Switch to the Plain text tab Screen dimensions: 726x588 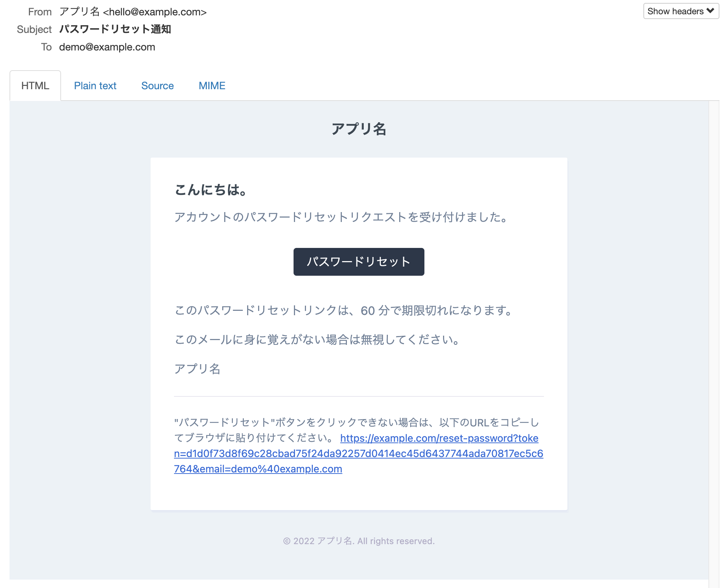(x=95, y=85)
